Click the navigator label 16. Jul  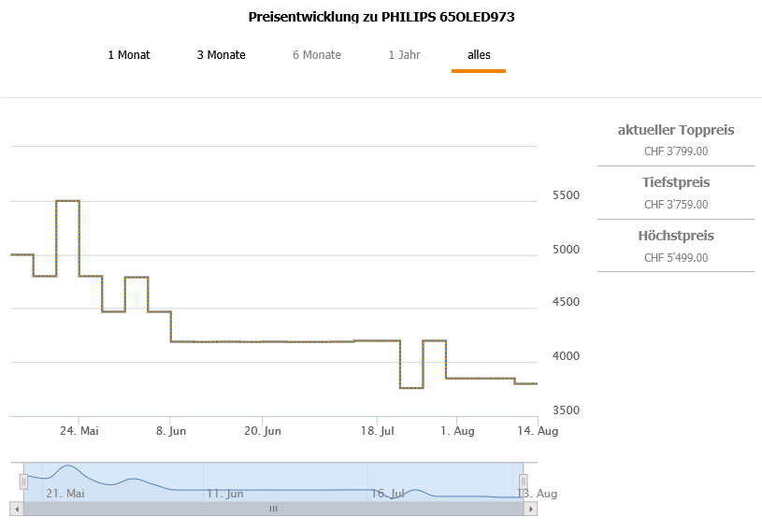[388, 494]
